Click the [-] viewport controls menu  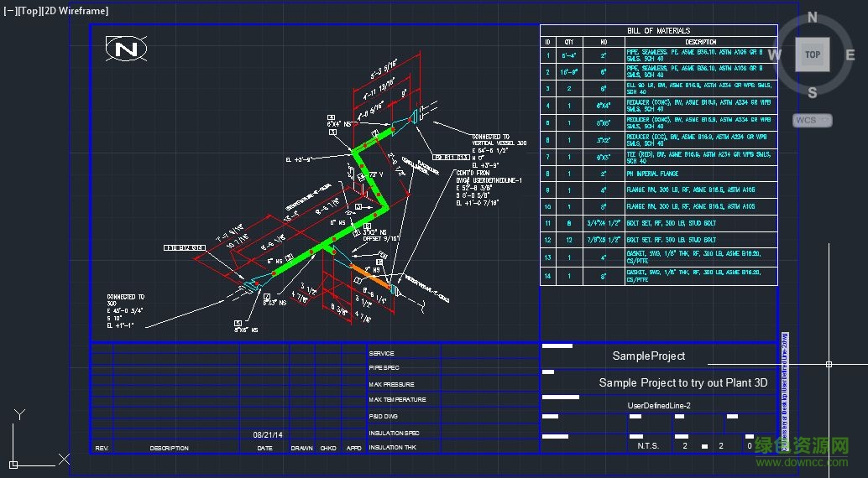click(10, 11)
